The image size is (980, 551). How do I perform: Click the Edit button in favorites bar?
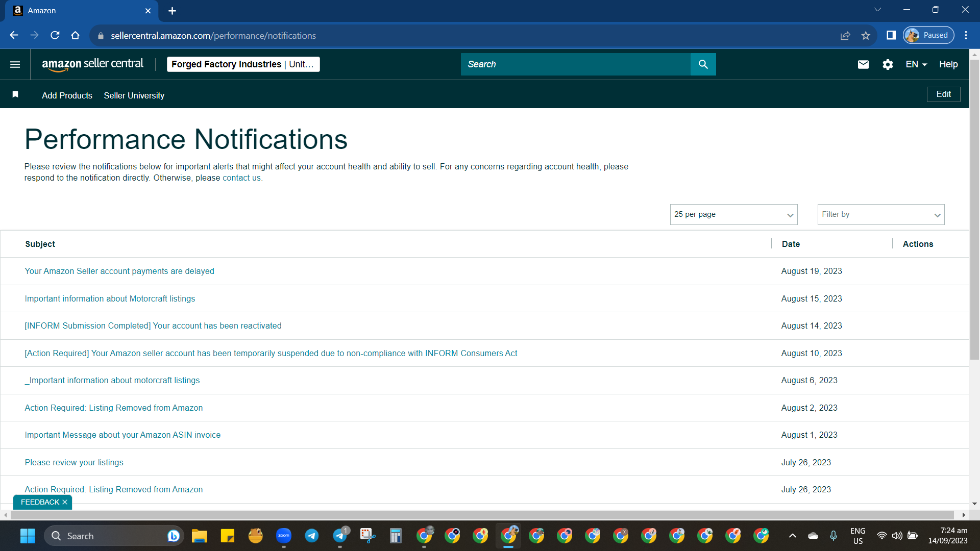(x=943, y=94)
